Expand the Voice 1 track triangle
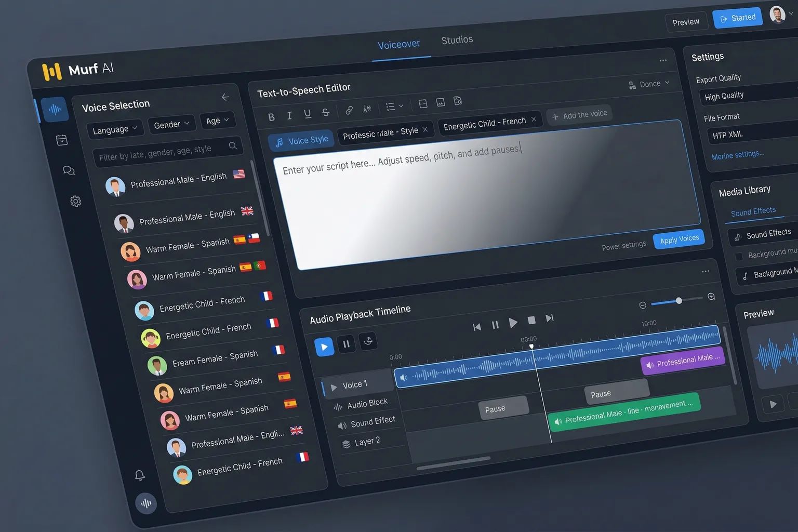798x532 pixels. point(334,387)
